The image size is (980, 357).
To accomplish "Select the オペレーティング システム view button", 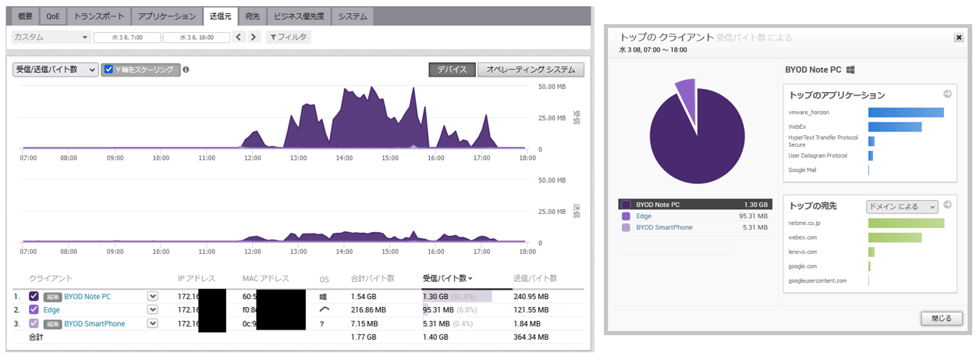I will tap(531, 70).
